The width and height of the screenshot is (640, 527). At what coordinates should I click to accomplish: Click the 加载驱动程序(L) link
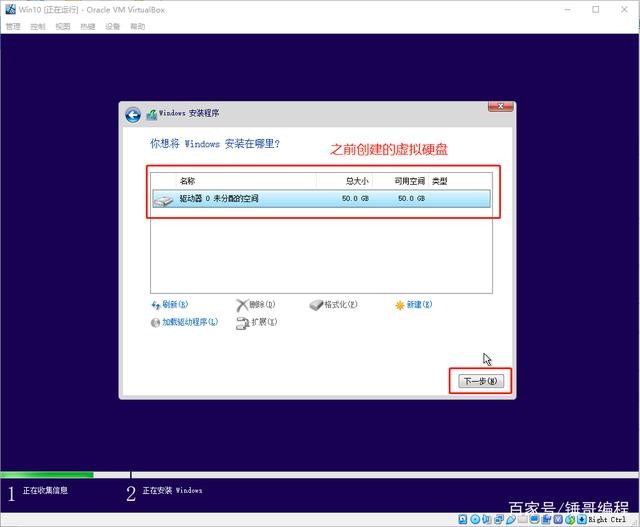point(190,322)
